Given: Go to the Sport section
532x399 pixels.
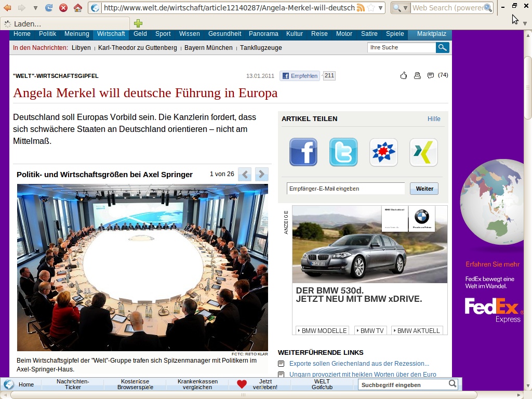Looking at the screenshot, I should pyautogui.click(x=163, y=34).
